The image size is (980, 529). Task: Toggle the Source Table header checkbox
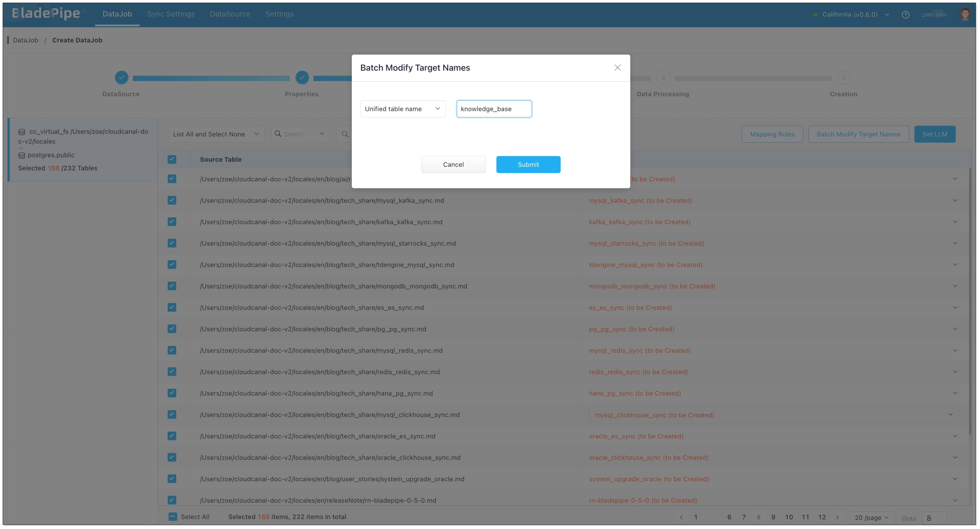172,159
